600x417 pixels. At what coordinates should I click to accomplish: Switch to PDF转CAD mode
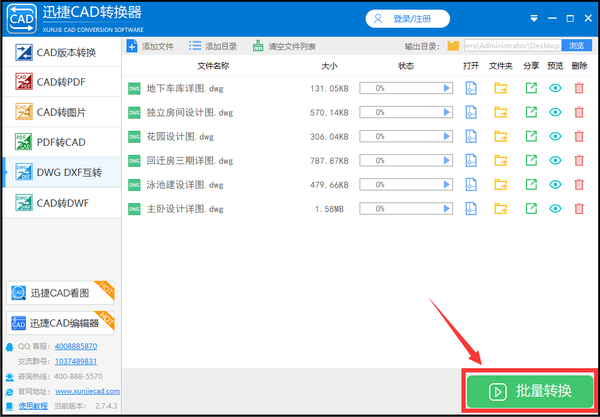[x=62, y=142]
